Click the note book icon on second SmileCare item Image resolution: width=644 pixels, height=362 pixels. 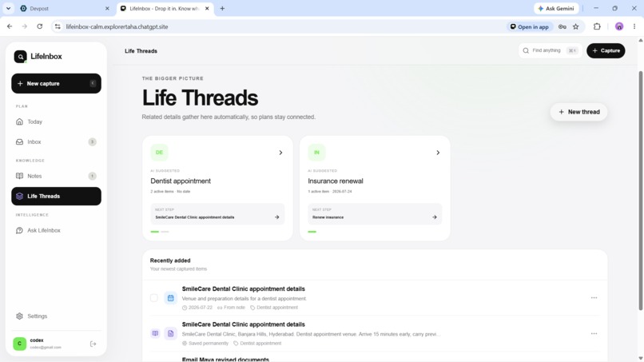[155, 333]
